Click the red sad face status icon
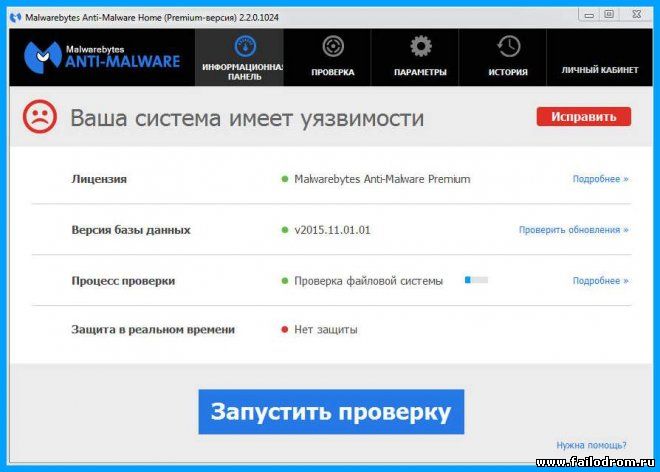 pos(40,117)
